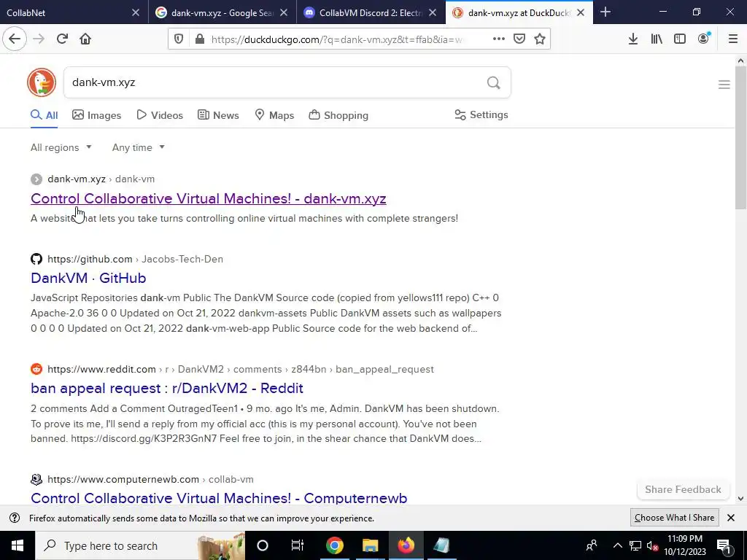Open Cortana circle on taskbar

click(x=263, y=545)
